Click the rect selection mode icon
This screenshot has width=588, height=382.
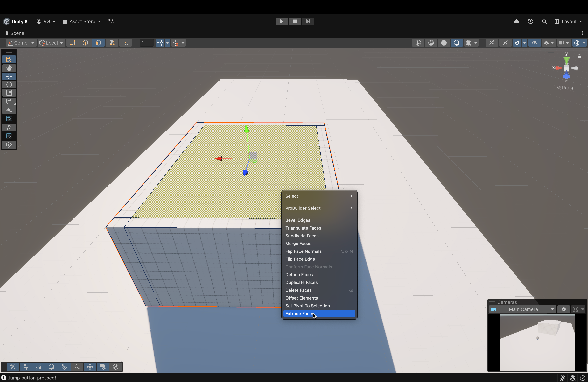coord(125,43)
